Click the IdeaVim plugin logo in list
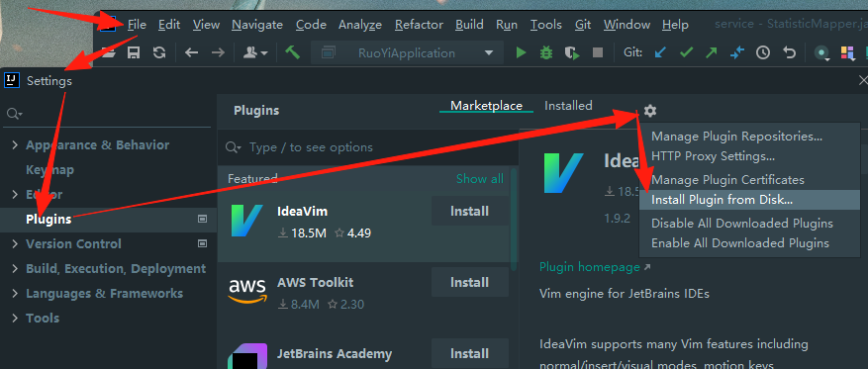868x369 pixels. tap(246, 221)
